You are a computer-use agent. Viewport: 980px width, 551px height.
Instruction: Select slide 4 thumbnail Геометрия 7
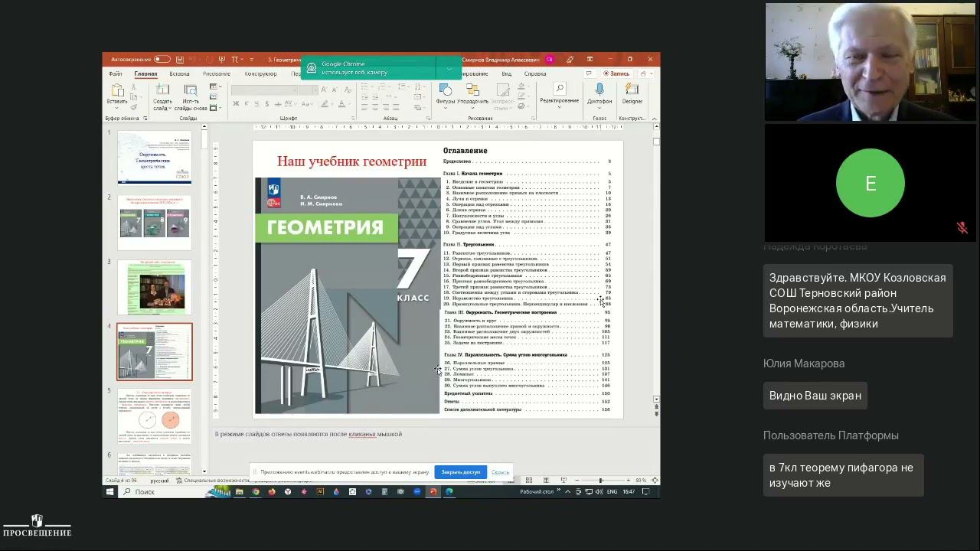point(154,351)
